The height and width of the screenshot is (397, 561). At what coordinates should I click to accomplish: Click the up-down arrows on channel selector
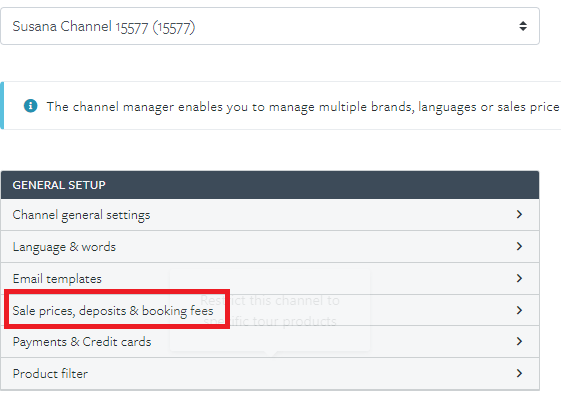tap(523, 26)
